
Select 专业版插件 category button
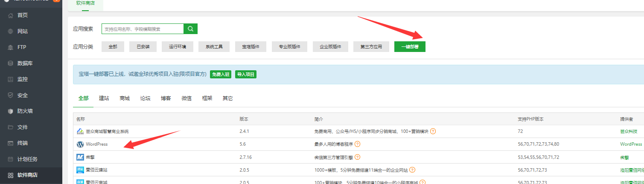click(289, 47)
